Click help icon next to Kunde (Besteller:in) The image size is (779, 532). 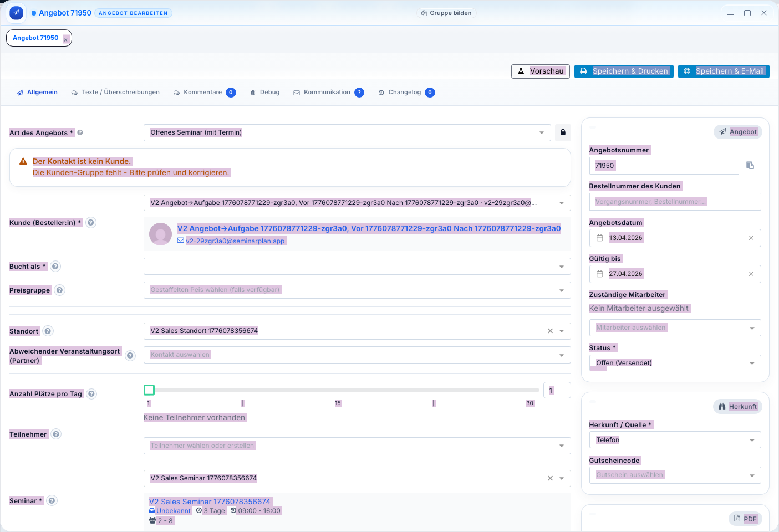click(91, 222)
